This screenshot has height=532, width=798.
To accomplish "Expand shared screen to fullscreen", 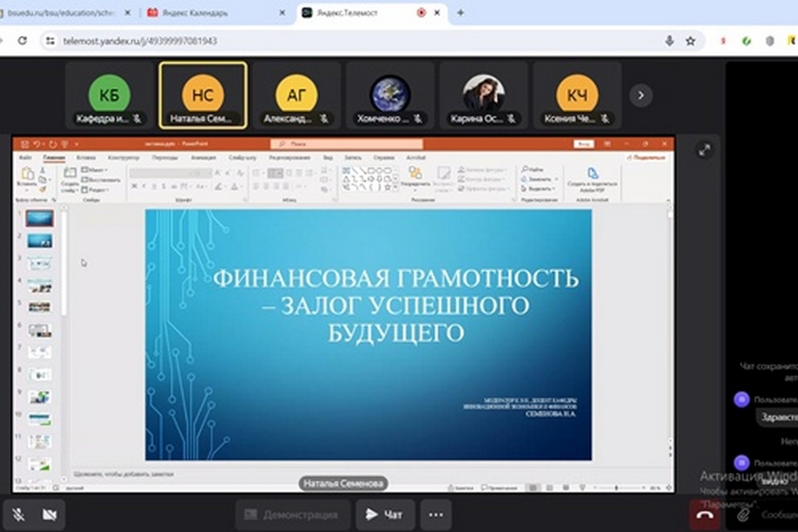I will (x=704, y=150).
